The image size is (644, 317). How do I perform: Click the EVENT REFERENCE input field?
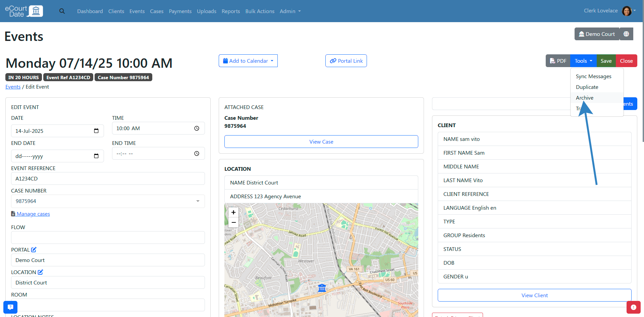coord(108,178)
